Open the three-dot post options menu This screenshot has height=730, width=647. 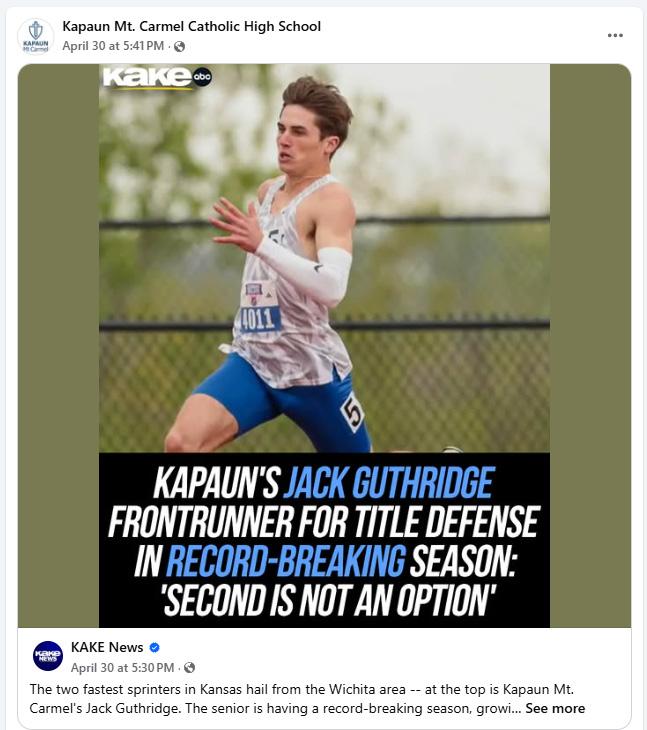tap(615, 35)
